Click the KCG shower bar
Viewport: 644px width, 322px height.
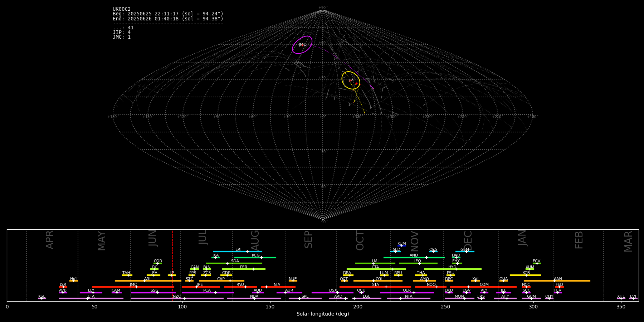255,257
